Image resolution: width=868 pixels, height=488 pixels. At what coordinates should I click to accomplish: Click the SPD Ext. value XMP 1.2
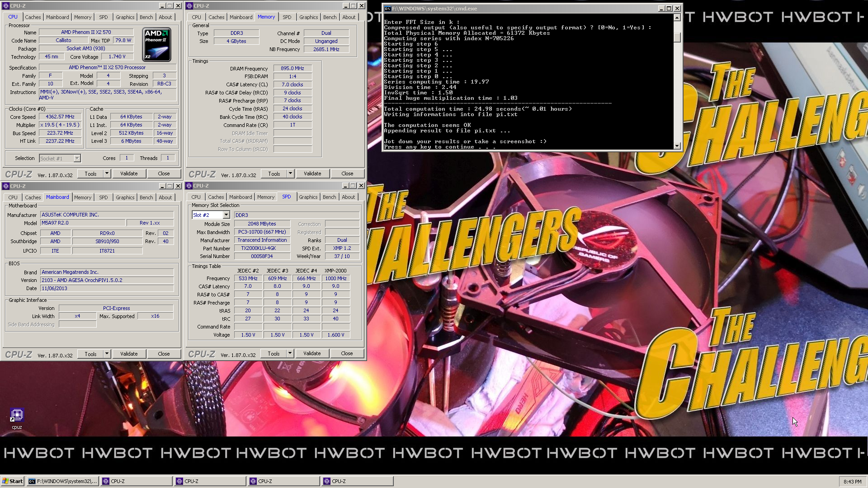tap(342, 248)
